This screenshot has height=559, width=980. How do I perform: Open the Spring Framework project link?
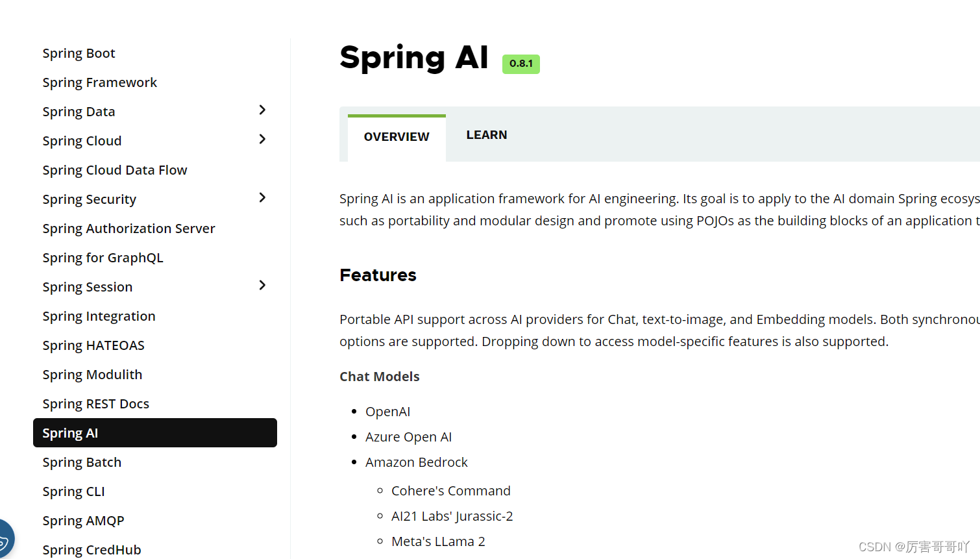100,82
